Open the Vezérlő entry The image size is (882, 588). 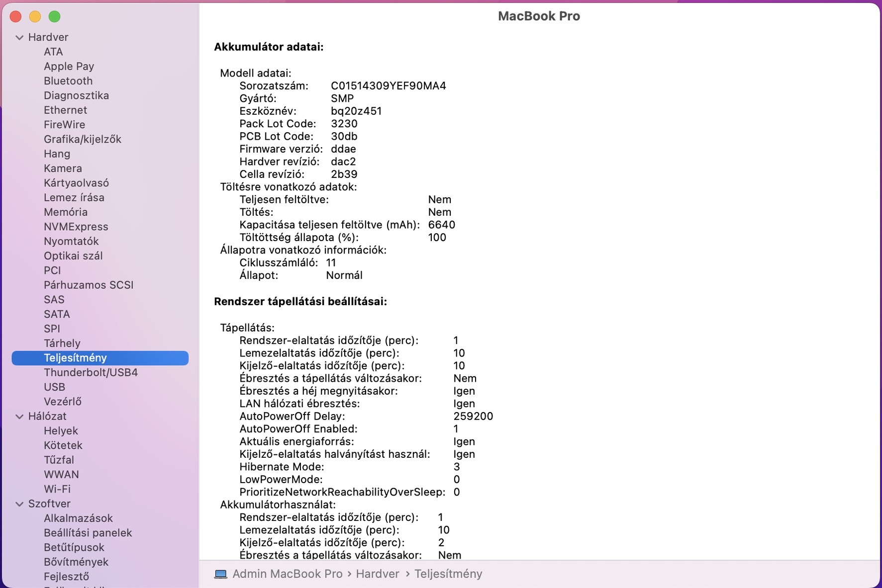[x=63, y=402]
